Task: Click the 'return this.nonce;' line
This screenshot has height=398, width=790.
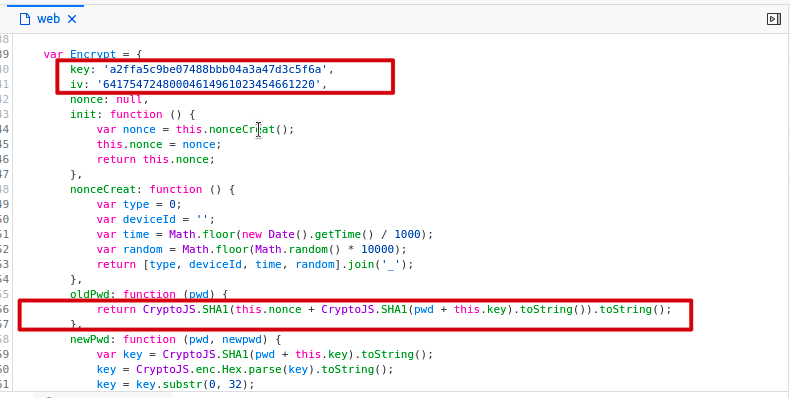Action: coord(156,159)
